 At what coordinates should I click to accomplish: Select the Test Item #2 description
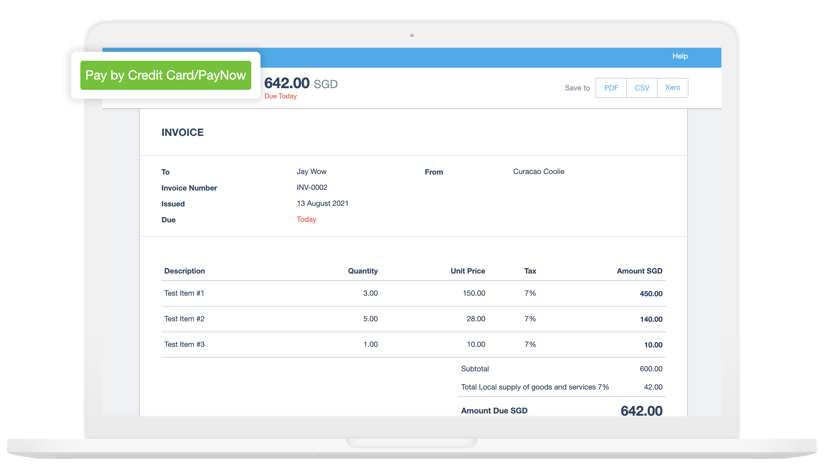(x=184, y=319)
